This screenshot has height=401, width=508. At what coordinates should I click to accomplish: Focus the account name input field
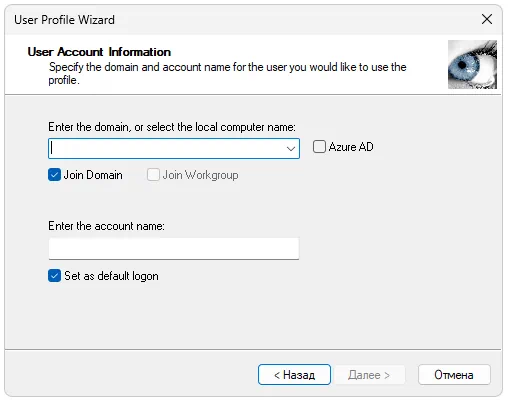click(174, 248)
